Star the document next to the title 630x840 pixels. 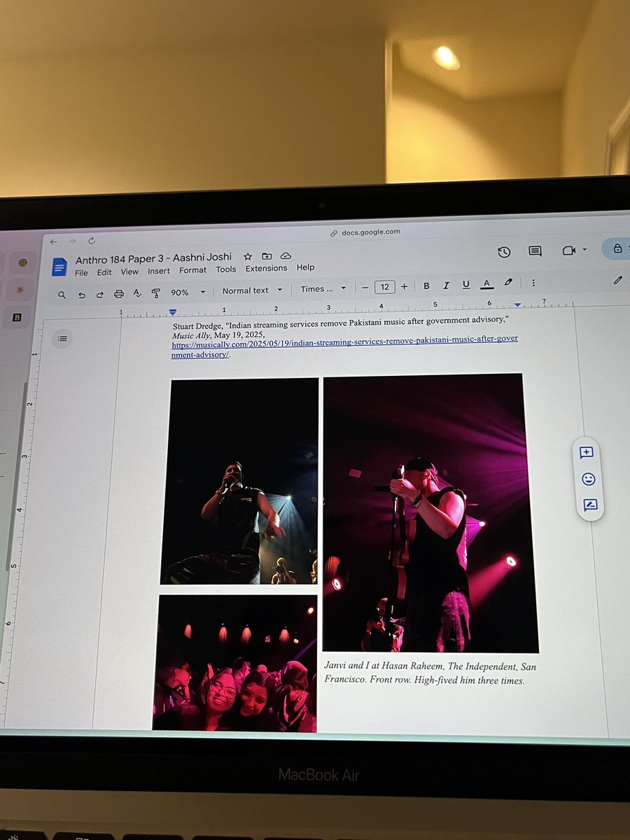(x=247, y=256)
